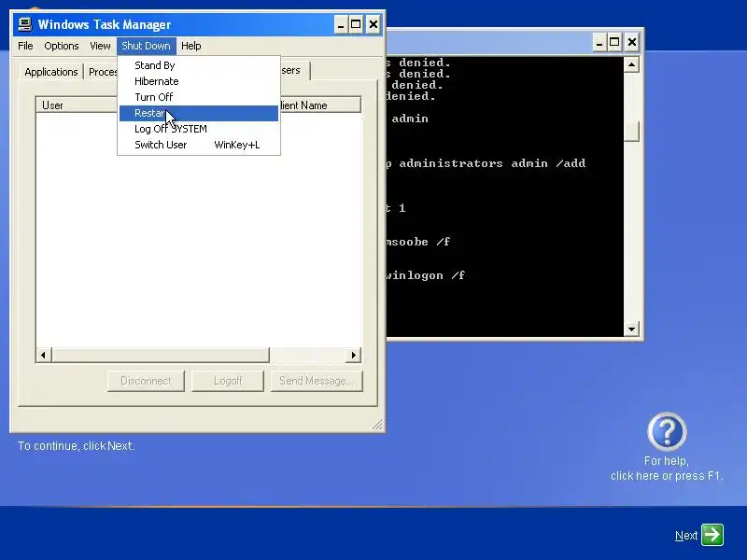This screenshot has width=747, height=560.
Task: Open the File menu in Task Manager
Action: point(25,46)
